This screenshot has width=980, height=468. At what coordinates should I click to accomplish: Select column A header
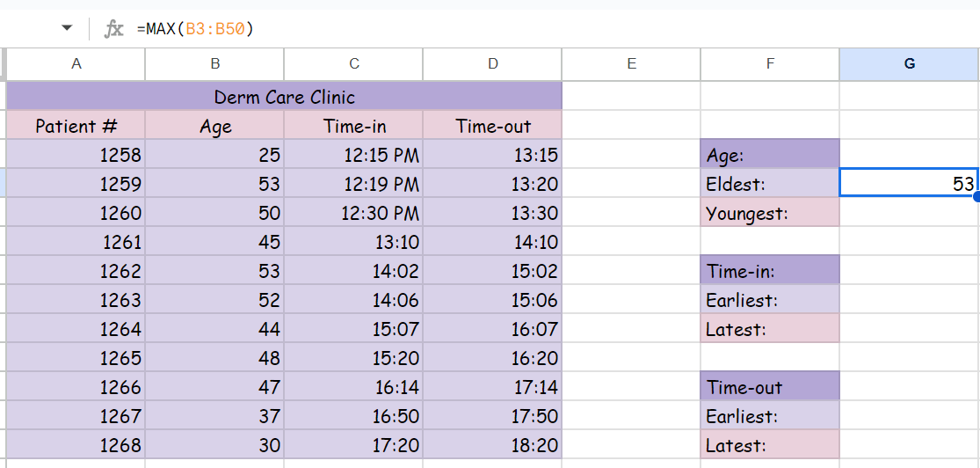point(76,63)
